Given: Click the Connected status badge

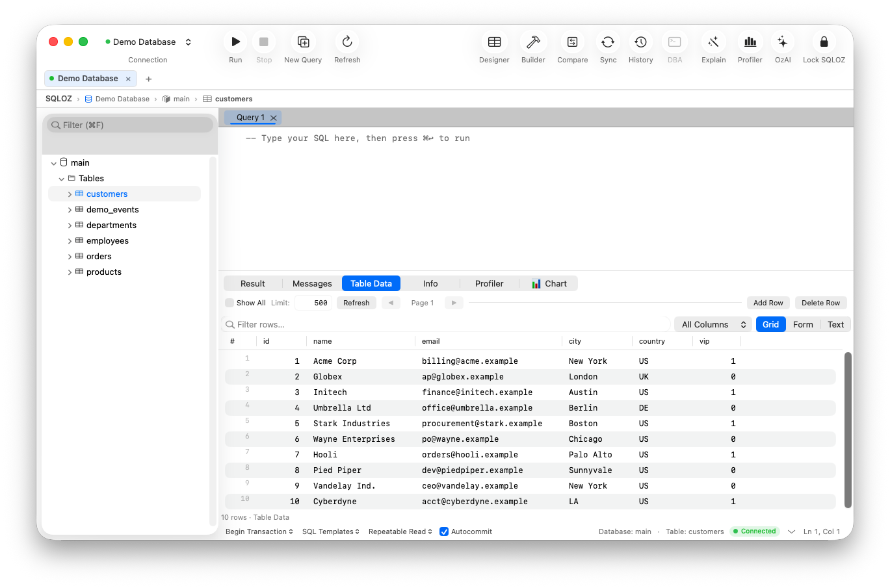Looking at the screenshot, I should coord(754,531).
